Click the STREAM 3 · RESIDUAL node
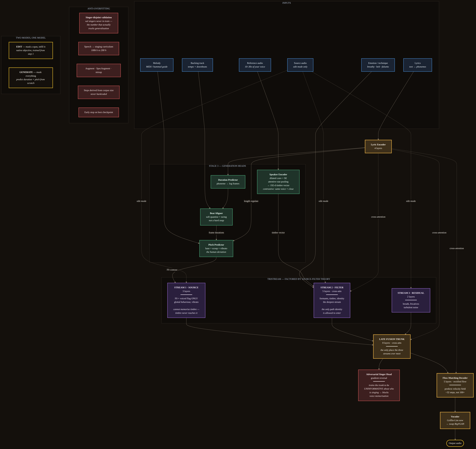Viewport: 476px width, 449px height. [x=411, y=300]
